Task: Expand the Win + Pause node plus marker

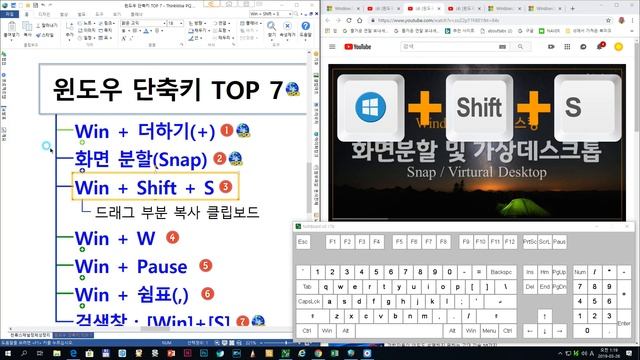Action: click(82, 278)
